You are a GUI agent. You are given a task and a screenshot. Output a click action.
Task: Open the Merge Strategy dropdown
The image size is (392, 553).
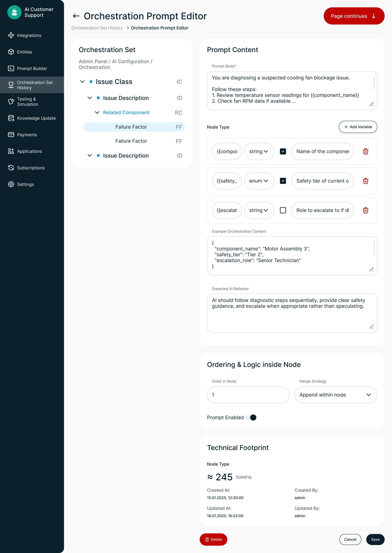(x=335, y=395)
